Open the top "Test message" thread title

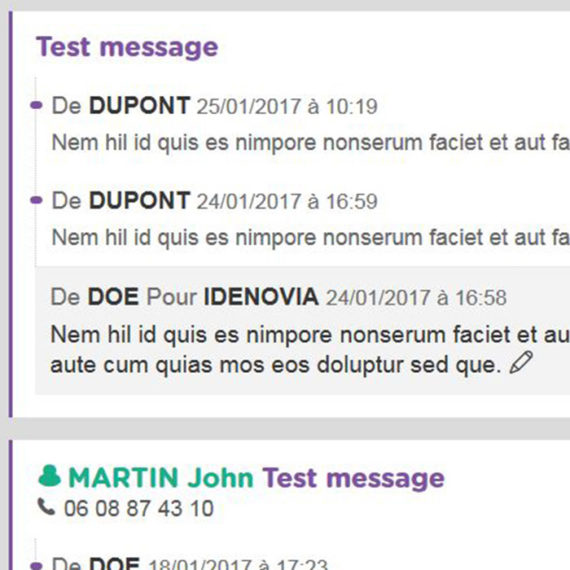[x=127, y=47]
